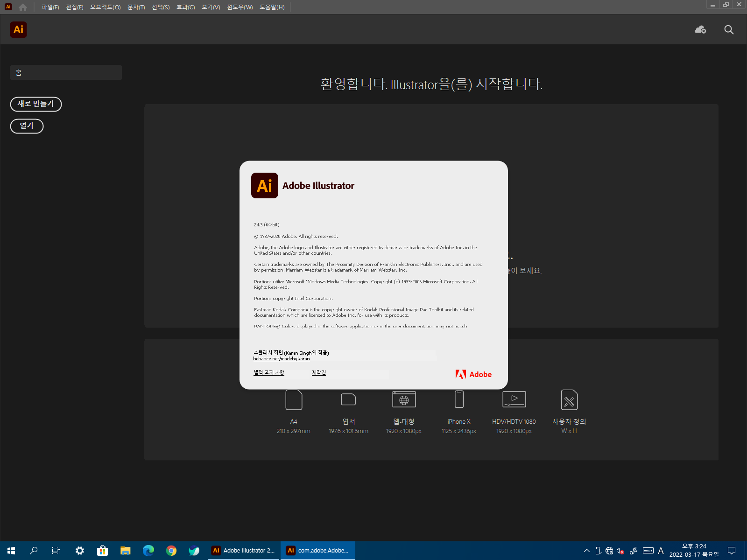Viewport: 747px width, 560px height.
Task: Click the 새로 만들기 button
Action: tap(36, 104)
